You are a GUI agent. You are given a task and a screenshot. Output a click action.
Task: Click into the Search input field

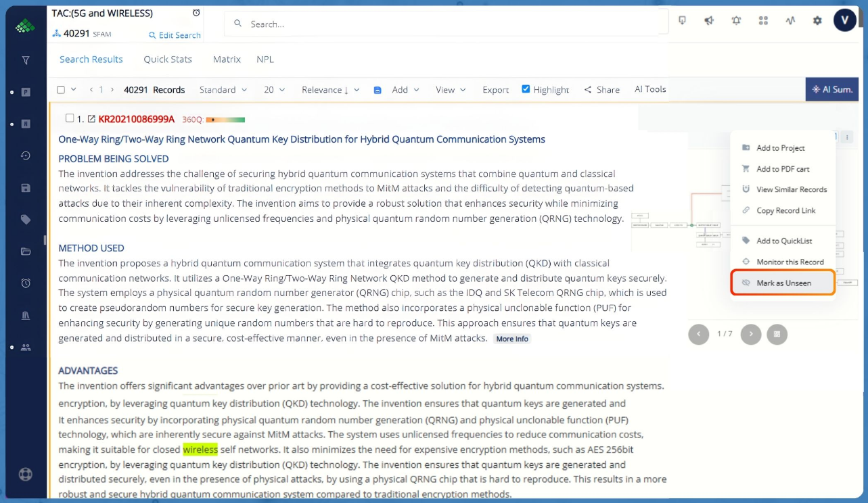pyautogui.click(x=447, y=24)
